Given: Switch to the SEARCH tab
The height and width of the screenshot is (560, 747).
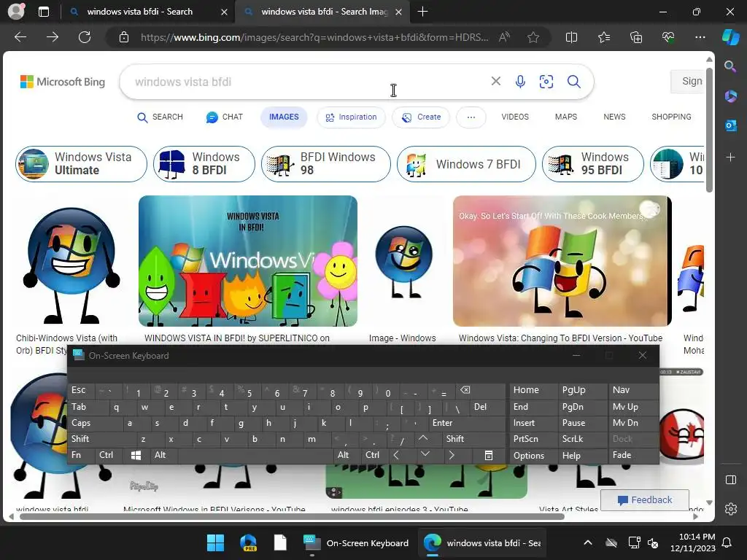Looking at the screenshot, I should pyautogui.click(x=160, y=117).
